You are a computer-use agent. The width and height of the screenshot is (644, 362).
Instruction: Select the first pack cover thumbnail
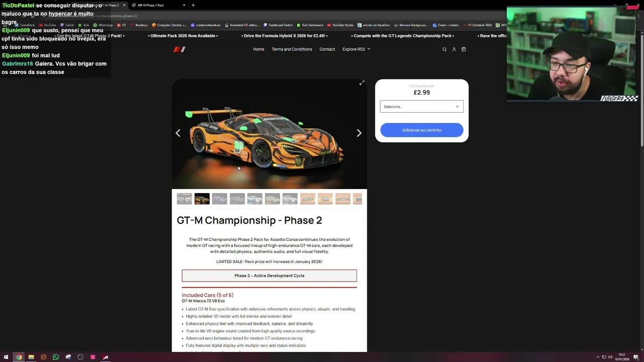click(x=184, y=199)
